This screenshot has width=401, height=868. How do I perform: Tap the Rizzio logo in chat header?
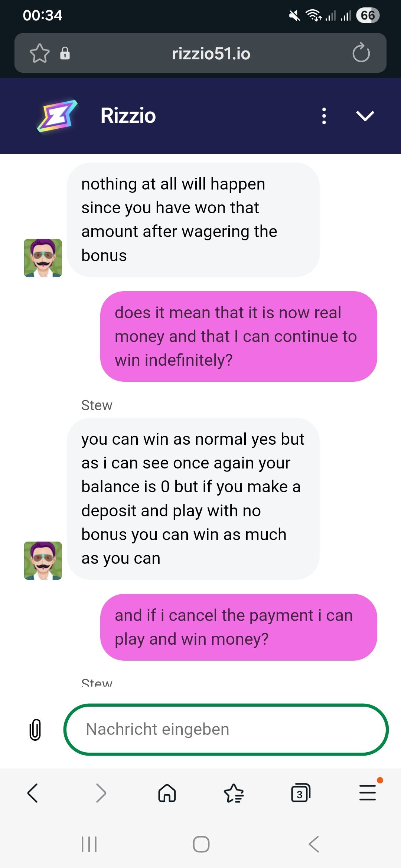pyautogui.click(x=58, y=115)
